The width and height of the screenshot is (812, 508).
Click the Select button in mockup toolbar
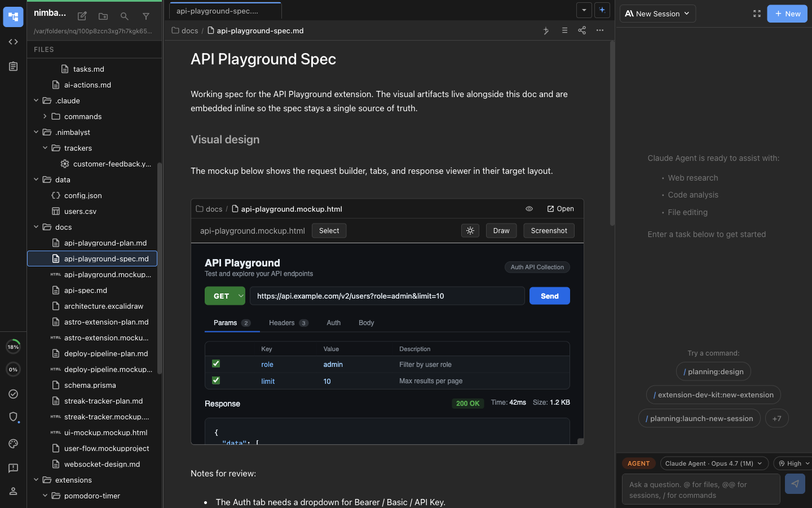pyautogui.click(x=329, y=231)
